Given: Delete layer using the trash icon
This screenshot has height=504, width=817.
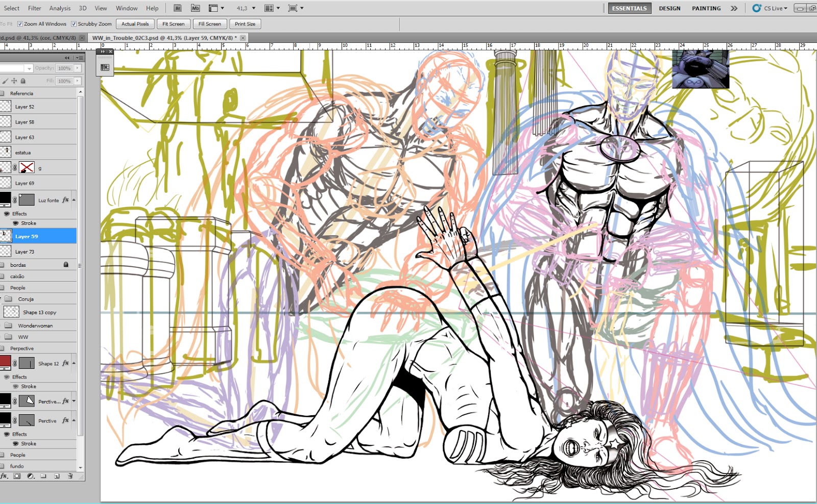Looking at the screenshot, I should [70, 476].
